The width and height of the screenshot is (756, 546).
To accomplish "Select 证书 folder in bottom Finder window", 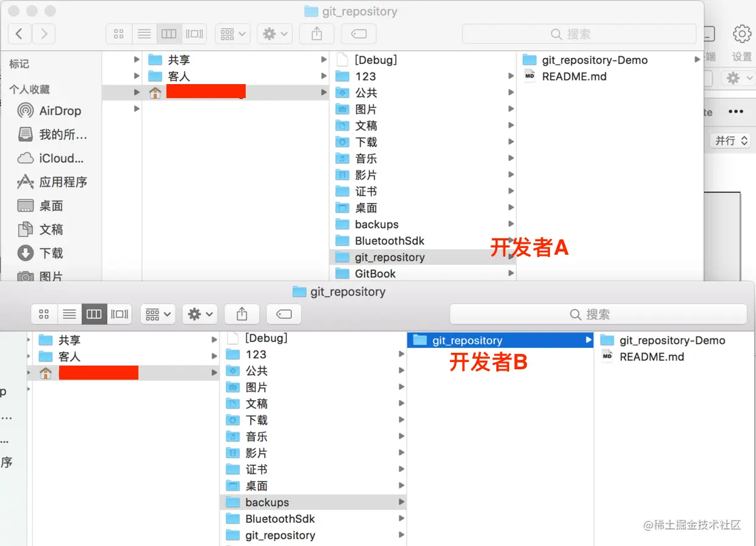I will (x=313, y=469).
